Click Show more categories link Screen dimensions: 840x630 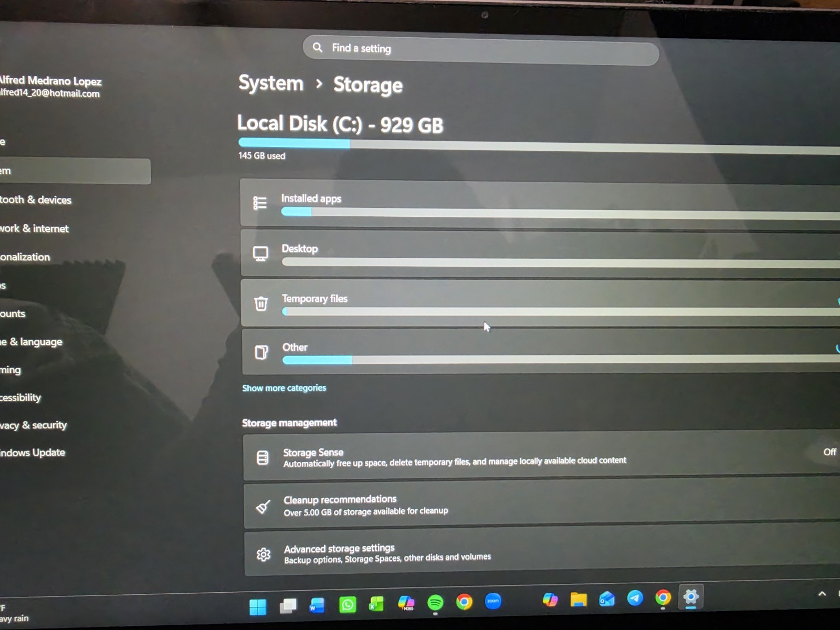(x=284, y=388)
